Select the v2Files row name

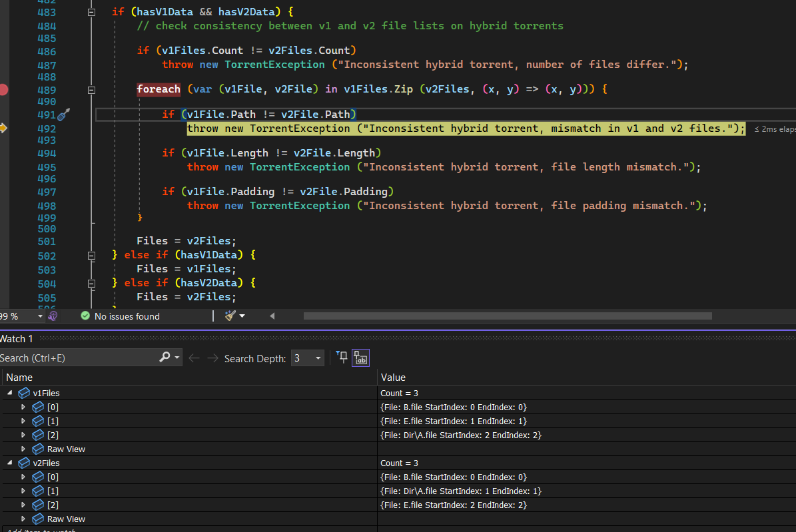point(46,463)
